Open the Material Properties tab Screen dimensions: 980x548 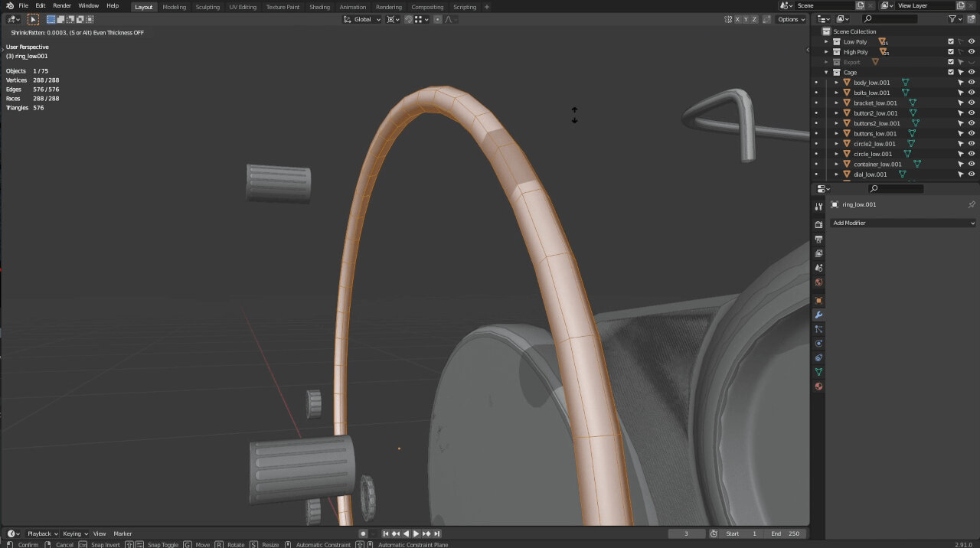click(818, 386)
